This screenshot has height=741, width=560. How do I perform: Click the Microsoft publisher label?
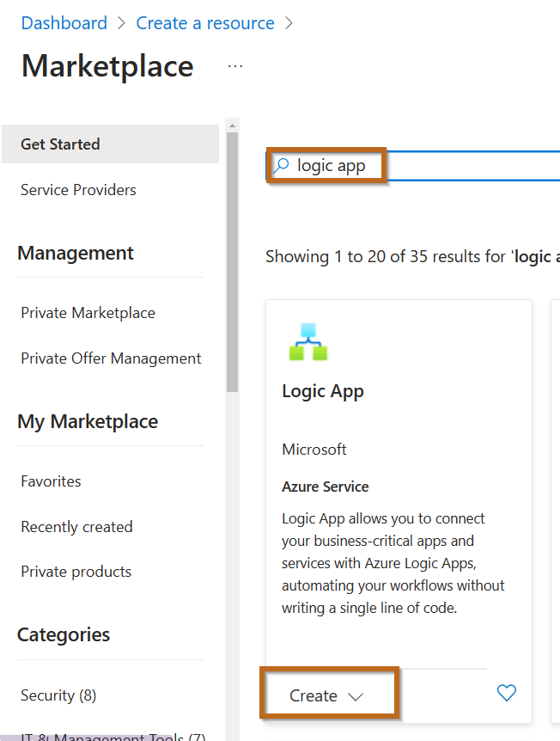coord(314,449)
